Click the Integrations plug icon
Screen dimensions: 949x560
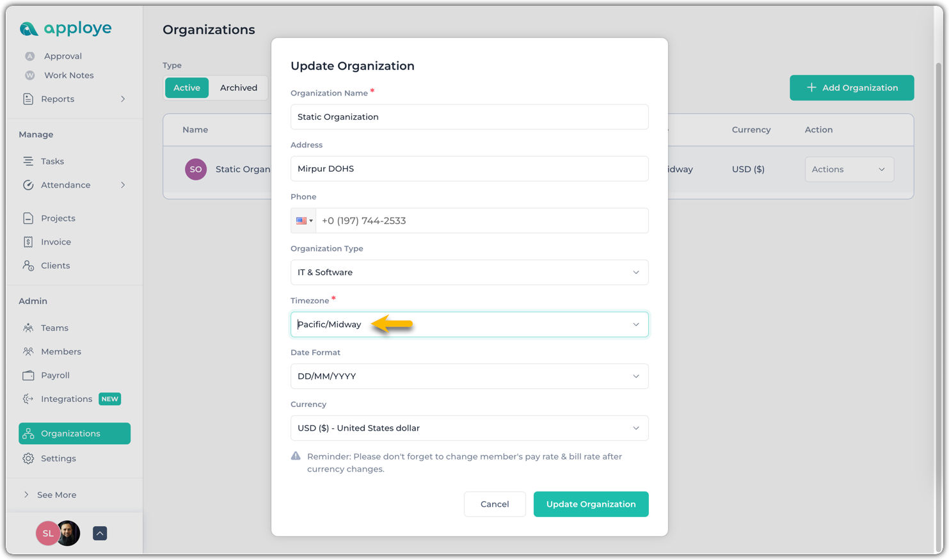(28, 399)
